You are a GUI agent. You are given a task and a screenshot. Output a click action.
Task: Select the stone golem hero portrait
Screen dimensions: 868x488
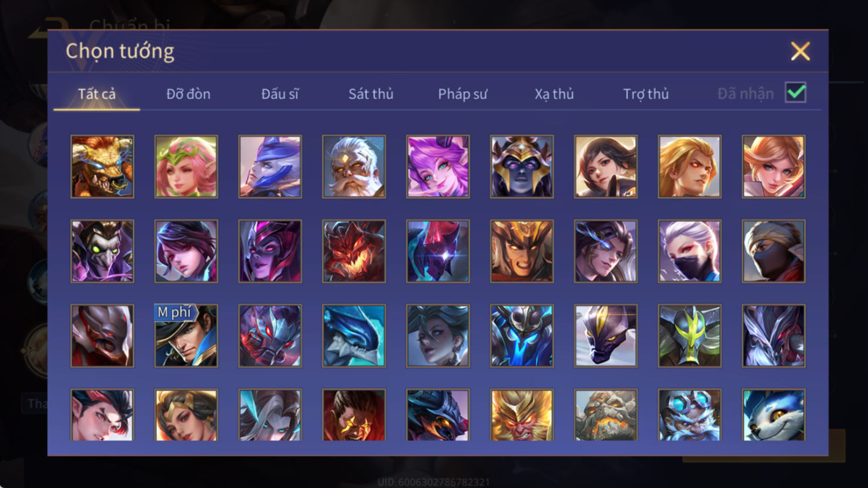[x=606, y=415]
